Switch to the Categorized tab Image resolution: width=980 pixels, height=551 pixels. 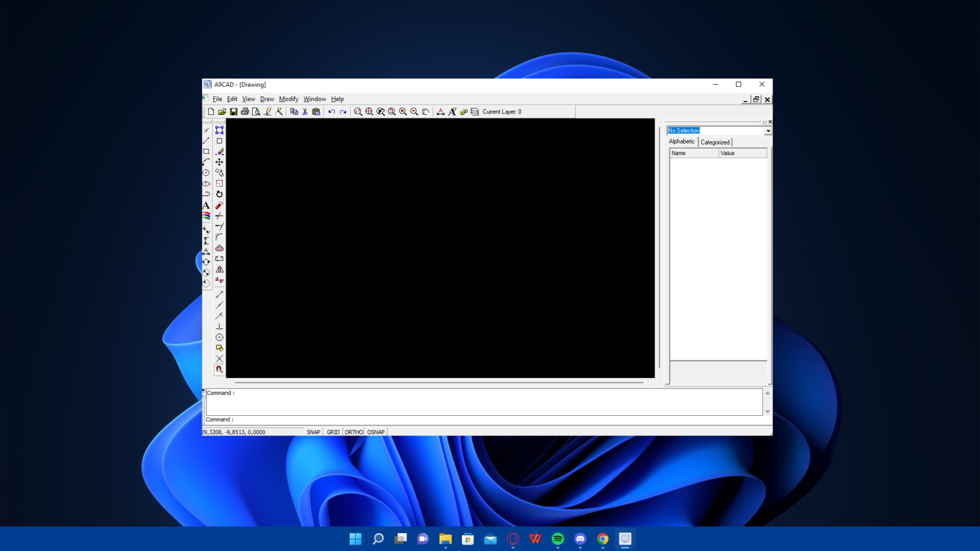[715, 142]
